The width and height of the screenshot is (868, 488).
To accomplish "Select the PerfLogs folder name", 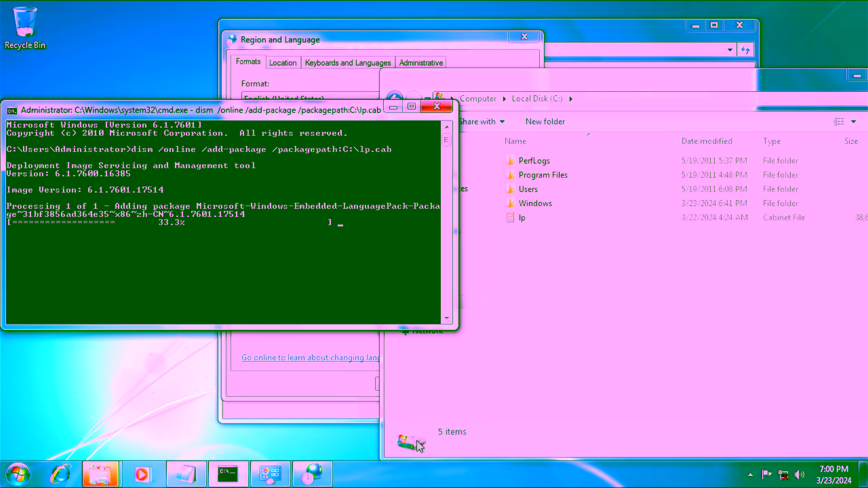I will (534, 161).
